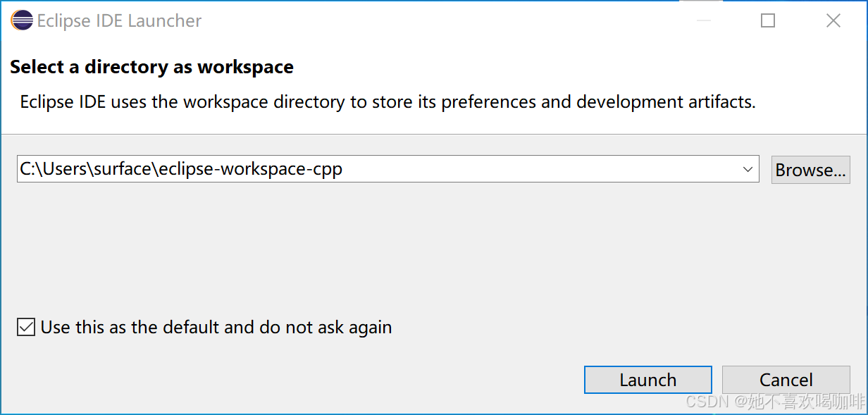Screen dimensions: 868x415
Task: Maximize the Eclipse IDE Launcher window
Action: 768,21
